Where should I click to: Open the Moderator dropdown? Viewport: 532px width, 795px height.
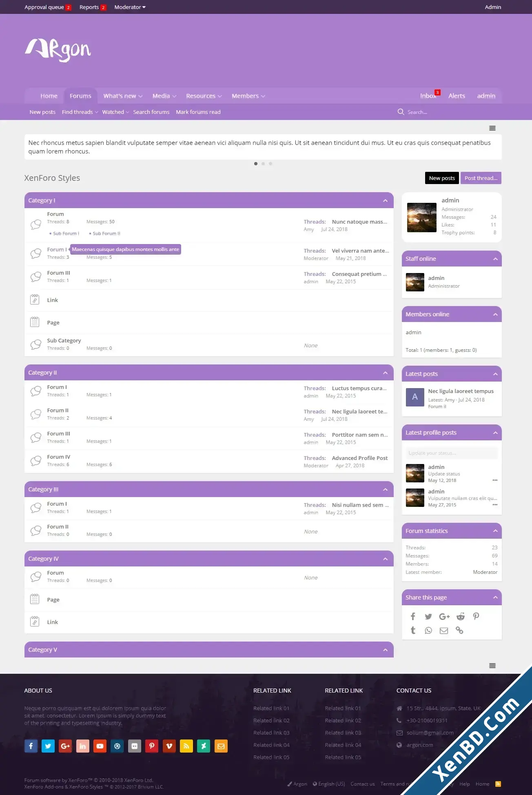pyautogui.click(x=130, y=7)
